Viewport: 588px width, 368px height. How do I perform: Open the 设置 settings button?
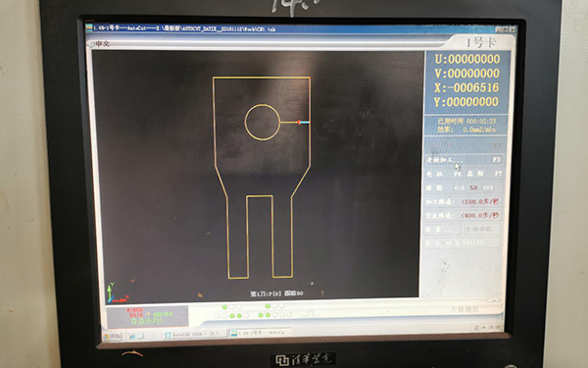(x=443, y=229)
